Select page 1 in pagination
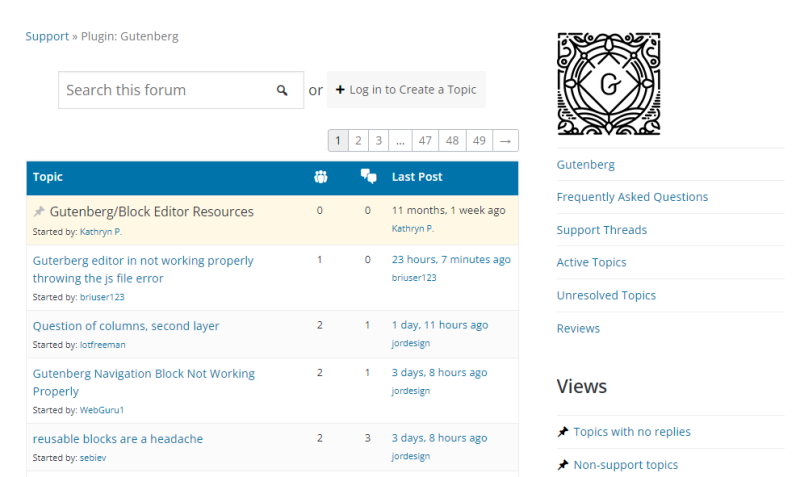This screenshot has height=477, width=800. point(338,141)
